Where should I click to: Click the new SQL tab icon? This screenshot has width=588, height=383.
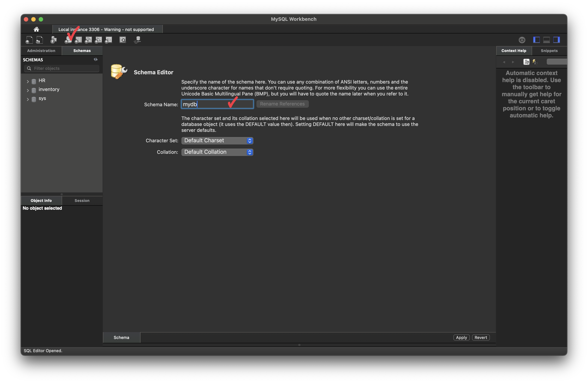pyautogui.click(x=29, y=40)
